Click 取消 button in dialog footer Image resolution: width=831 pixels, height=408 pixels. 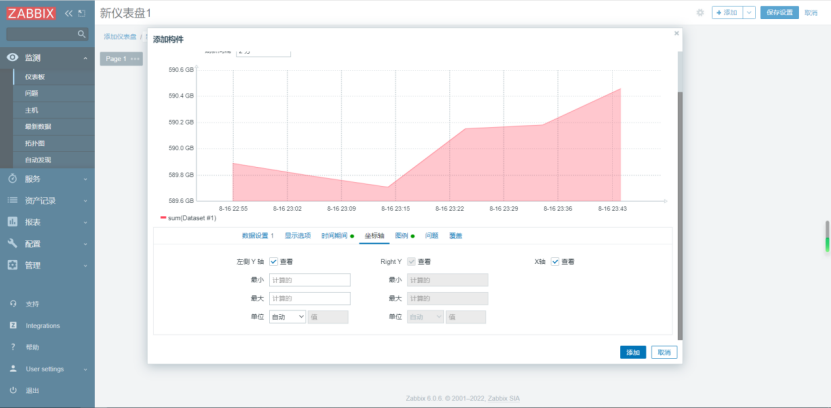pos(664,352)
